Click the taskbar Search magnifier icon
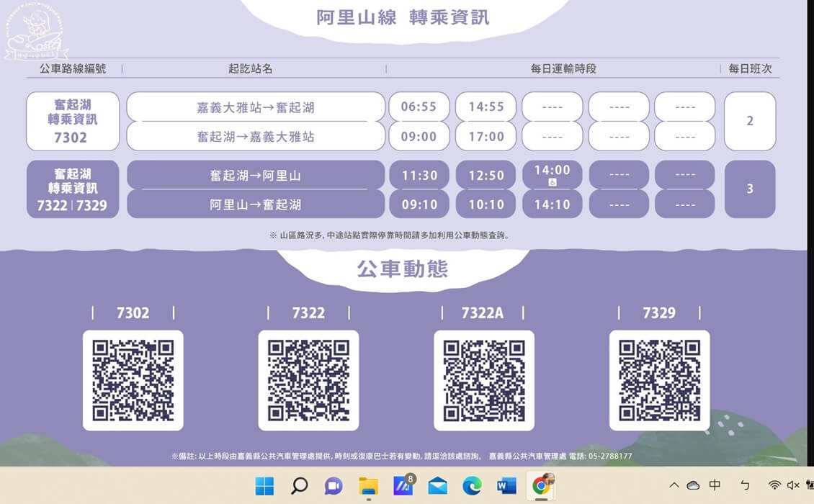Screen dimensions: 814x504 click(299, 486)
